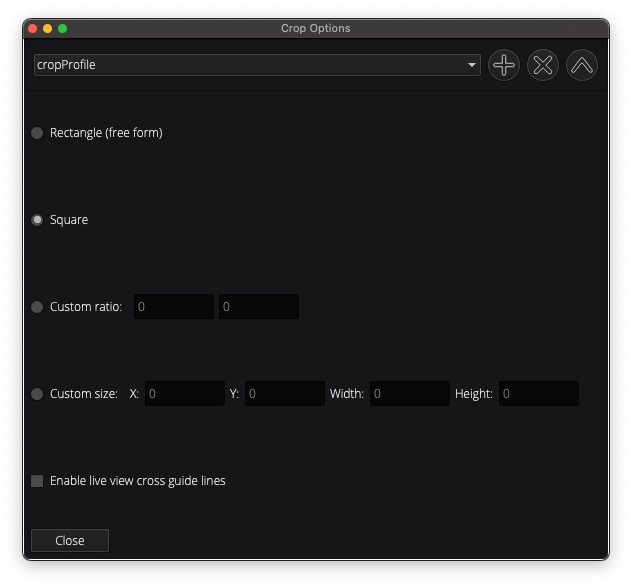Open the cropProfile dropdown

(x=257, y=65)
